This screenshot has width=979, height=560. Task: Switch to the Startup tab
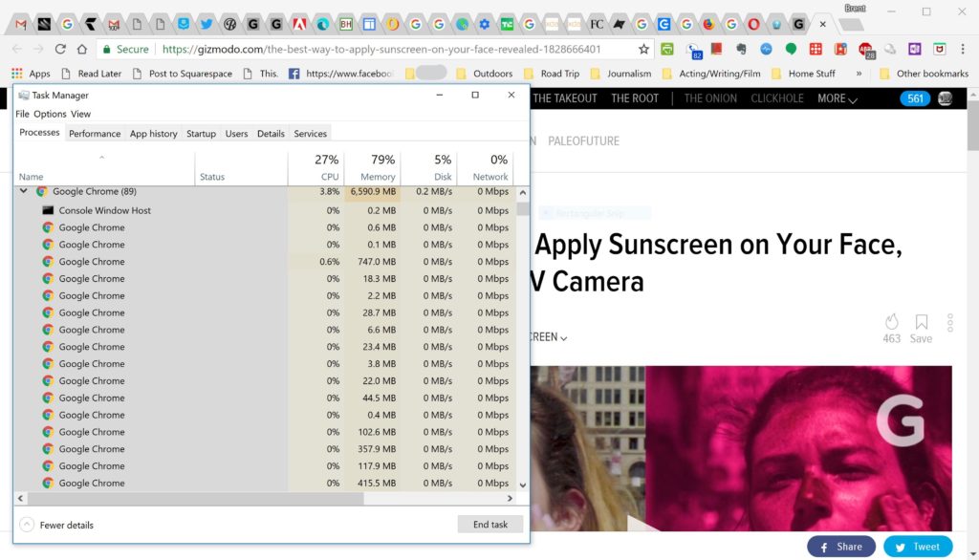(x=201, y=134)
